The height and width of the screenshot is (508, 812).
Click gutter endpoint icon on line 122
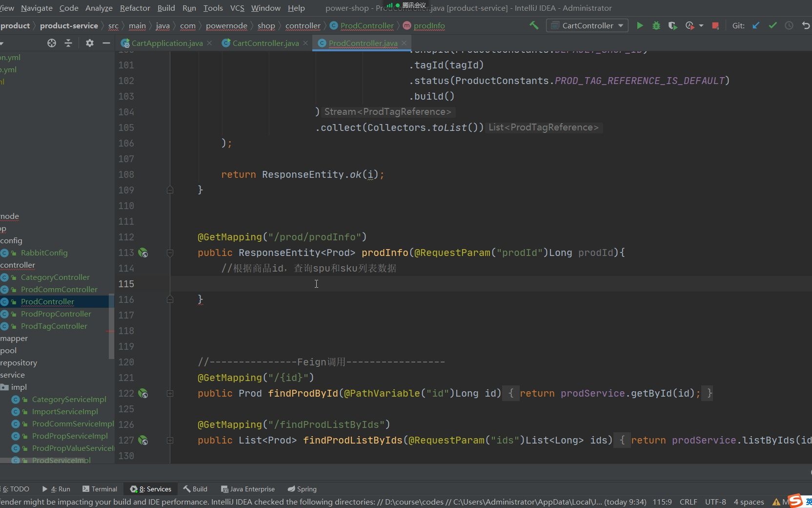[143, 393]
